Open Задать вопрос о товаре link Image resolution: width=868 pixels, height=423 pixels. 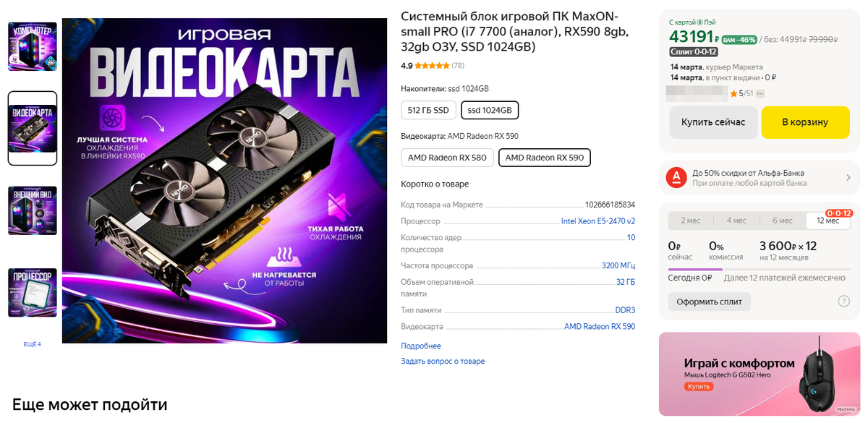pos(443,361)
